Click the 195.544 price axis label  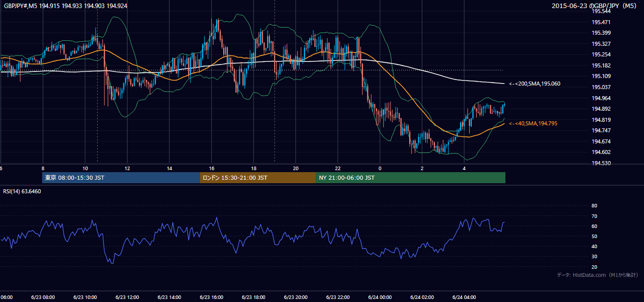pos(601,11)
